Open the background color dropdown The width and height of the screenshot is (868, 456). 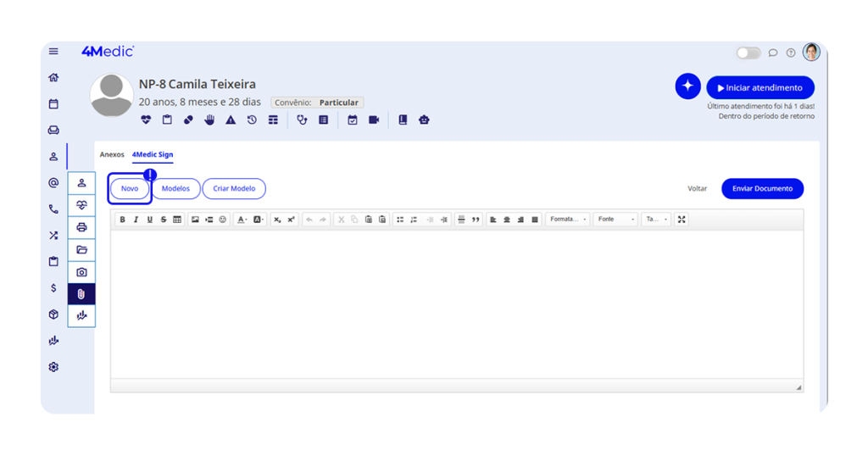point(259,220)
